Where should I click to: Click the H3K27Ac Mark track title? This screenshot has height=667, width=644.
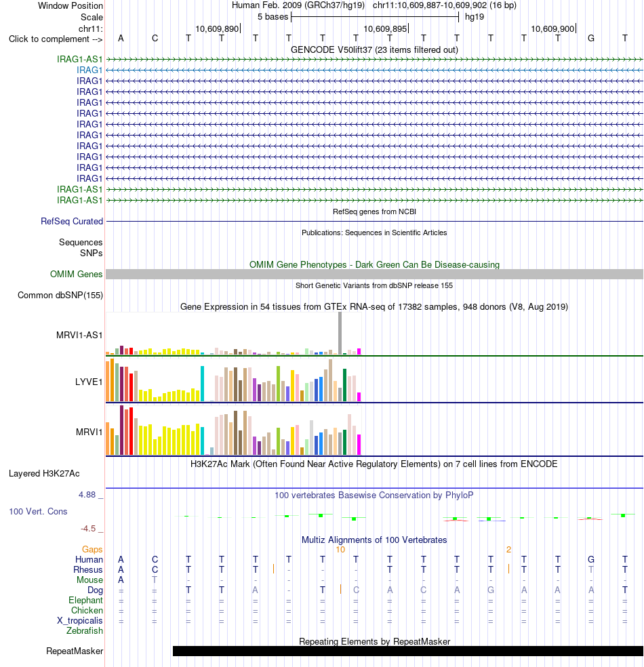pyautogui.click(x=374, y=464)
